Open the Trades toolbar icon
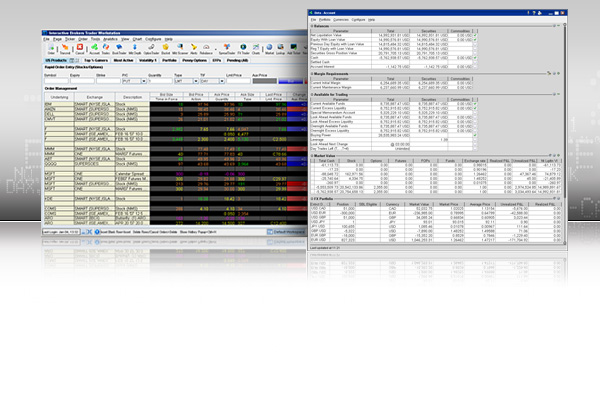This screenshot has height=400, width=600. 106,47
